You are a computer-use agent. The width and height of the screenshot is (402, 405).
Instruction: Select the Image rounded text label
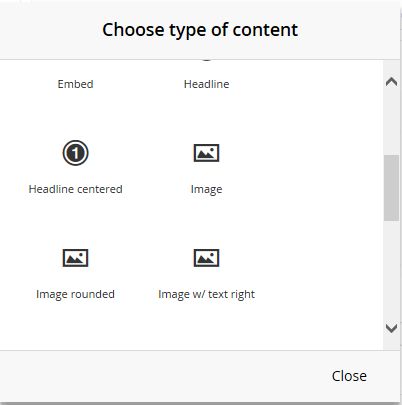[75, 294]
